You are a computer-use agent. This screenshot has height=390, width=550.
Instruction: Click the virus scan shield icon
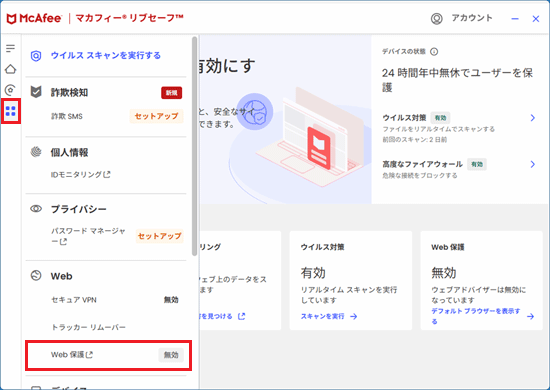click(x=36, y=55)
